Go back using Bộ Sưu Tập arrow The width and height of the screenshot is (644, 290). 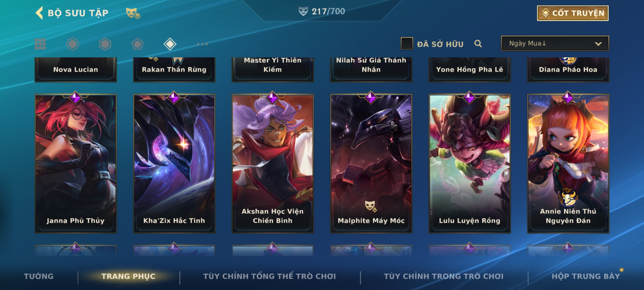click(x=39, y=13)
